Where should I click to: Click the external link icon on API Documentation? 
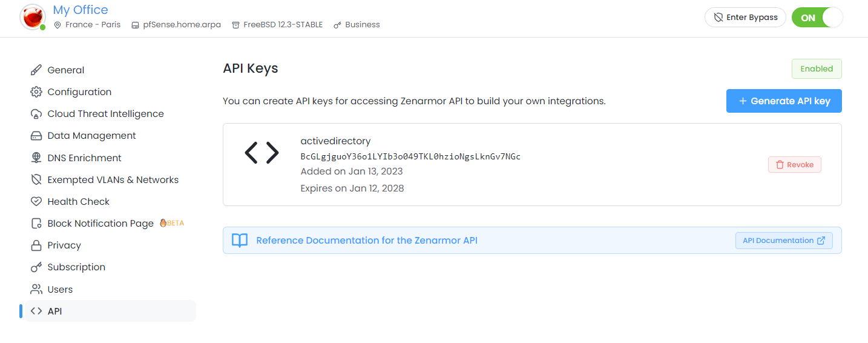click(x=821, y=241)
